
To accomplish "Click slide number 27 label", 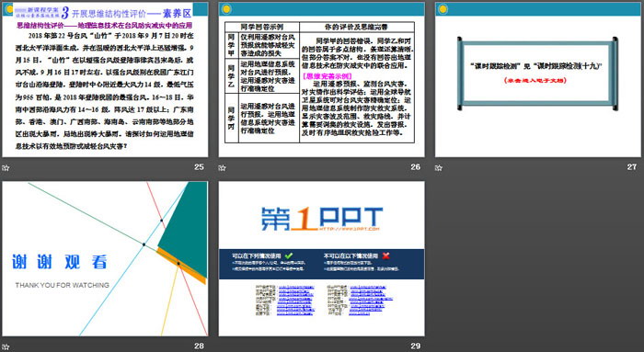I will (632, 167).
